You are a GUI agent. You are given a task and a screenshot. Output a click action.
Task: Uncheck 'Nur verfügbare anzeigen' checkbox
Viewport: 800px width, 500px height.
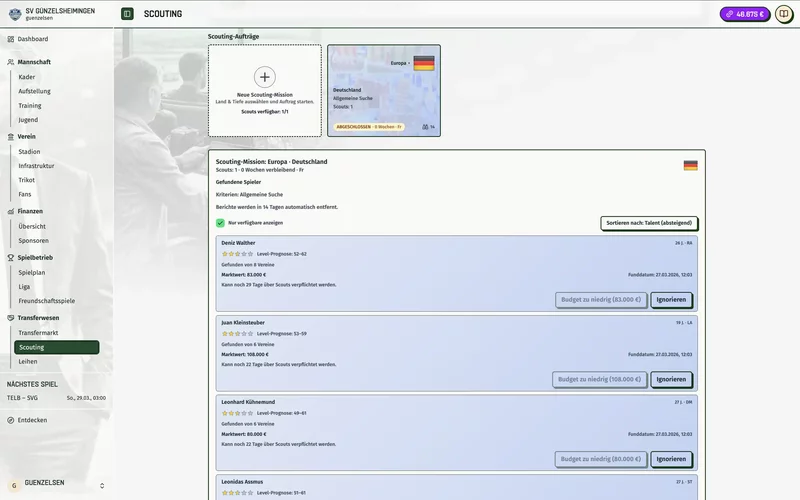point(220,223)
